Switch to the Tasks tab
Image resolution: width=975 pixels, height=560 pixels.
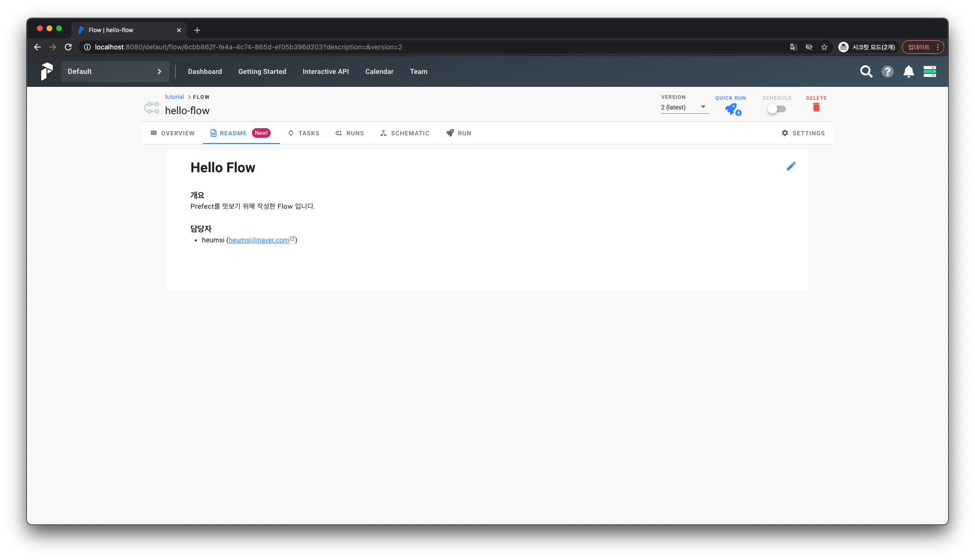pyautogui.click(x=303, y=133)
